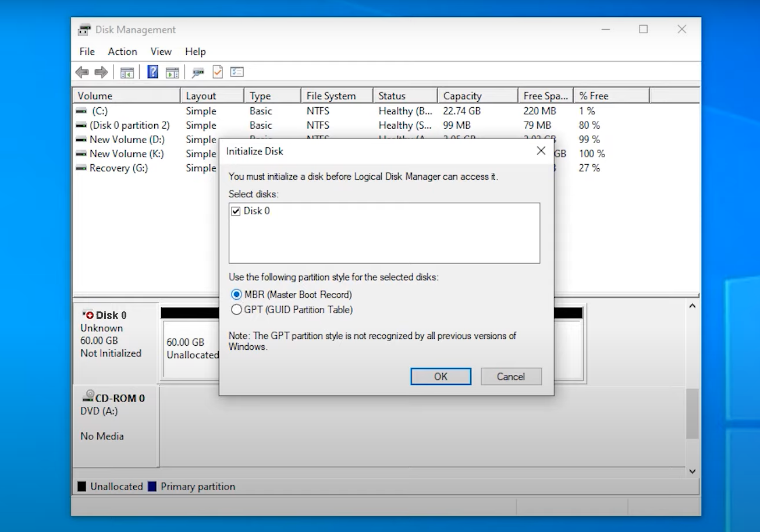Screen dimensions: 760x532
Task: Click the black Unallocated legend swatch
Action: click(x=82, y=487)
